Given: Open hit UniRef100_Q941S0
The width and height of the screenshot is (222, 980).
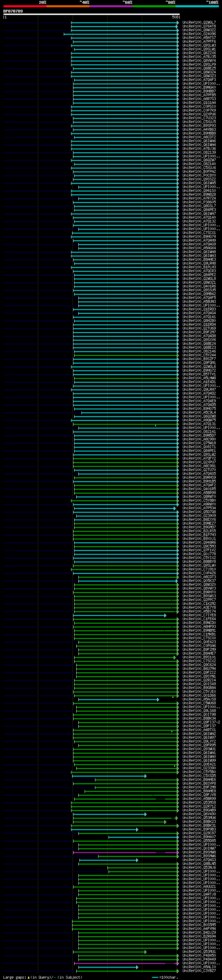Looking at the screenshot, I should click(x=199, y=191).
